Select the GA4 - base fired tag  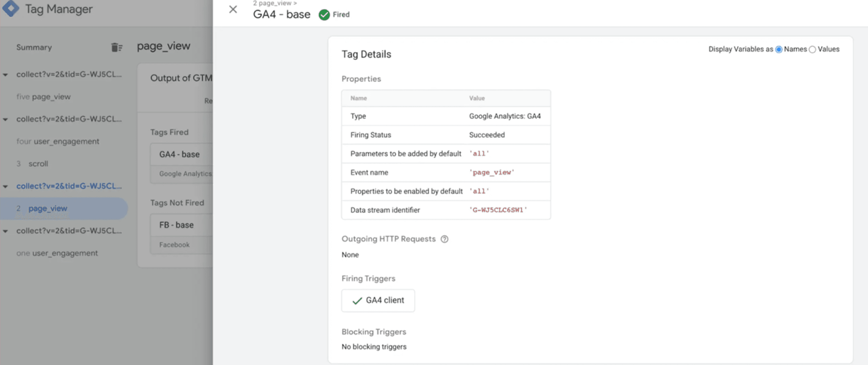[179, 154]
